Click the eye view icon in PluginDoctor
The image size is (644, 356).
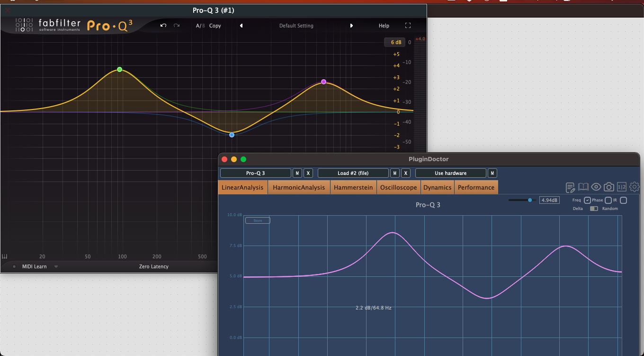point(596,187)
